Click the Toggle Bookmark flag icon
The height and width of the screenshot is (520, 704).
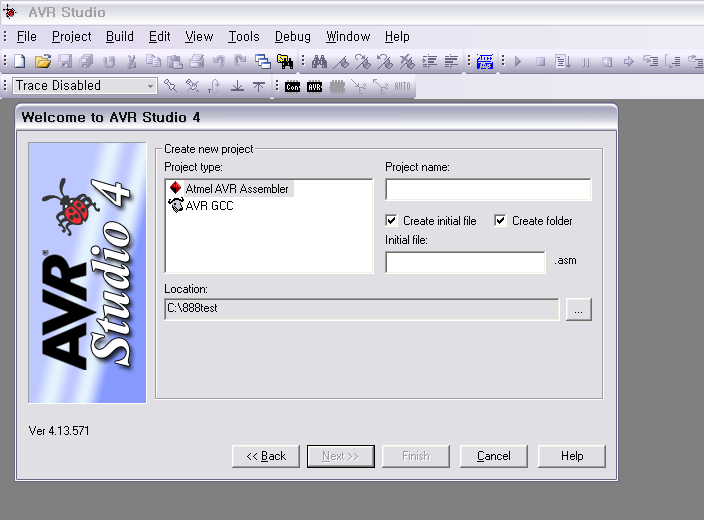tap(341, 62)
